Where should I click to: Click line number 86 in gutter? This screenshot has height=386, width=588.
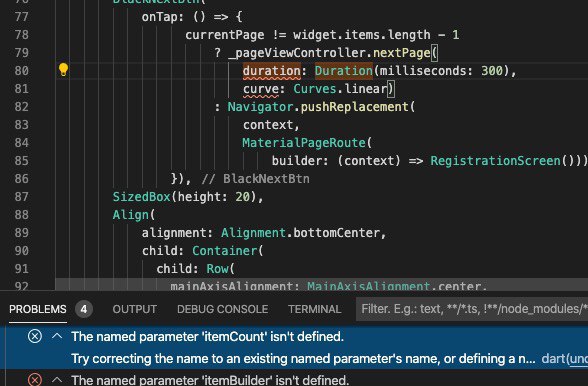[x=21, y=179]
